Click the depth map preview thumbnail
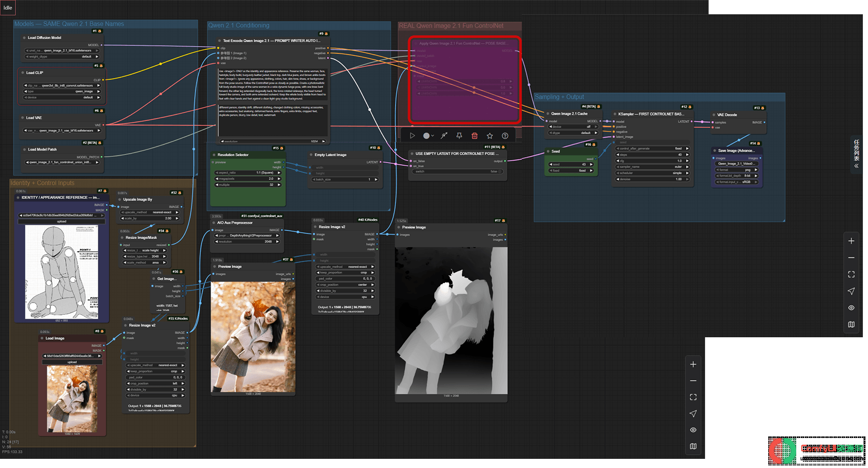The height and width of the screenshot is (468, 868). [x=451, y=319]
